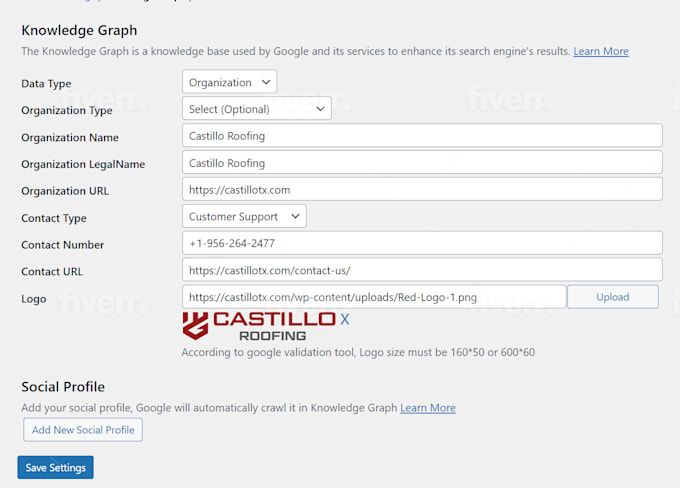Click the Upload button for the logo
Image resolution: width=680 pixels, height=488 pixels.
[612, 297]
